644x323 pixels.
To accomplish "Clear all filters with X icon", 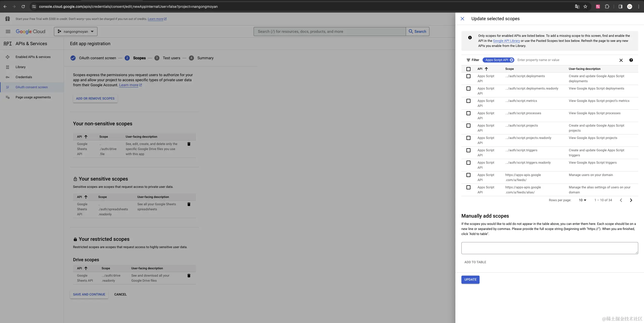I will click(x=621, y=60).
